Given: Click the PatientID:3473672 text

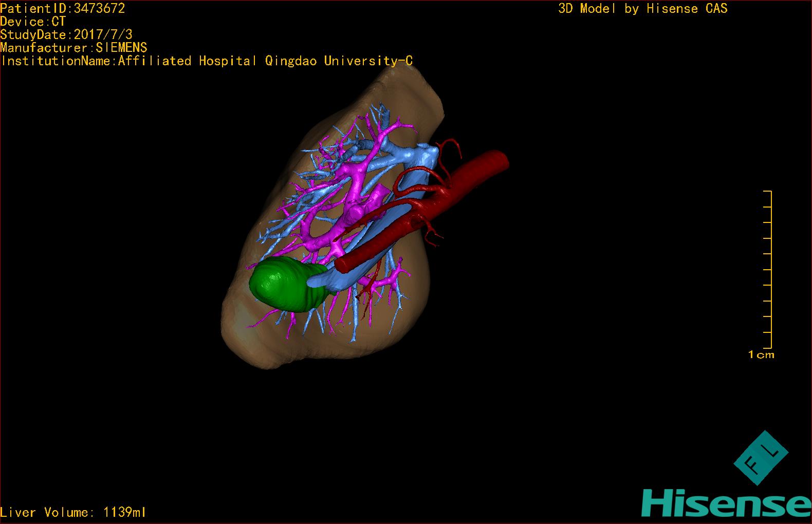Looking at the screenshot, I should tap(62, 8).
